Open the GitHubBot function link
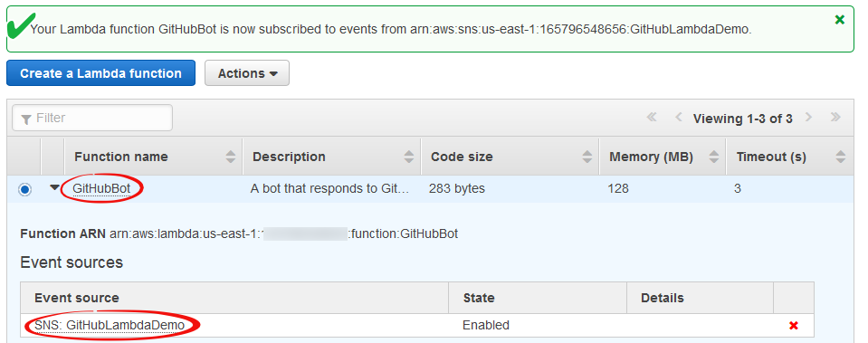This screenshot has width=868, height=343. click(101, 188)
